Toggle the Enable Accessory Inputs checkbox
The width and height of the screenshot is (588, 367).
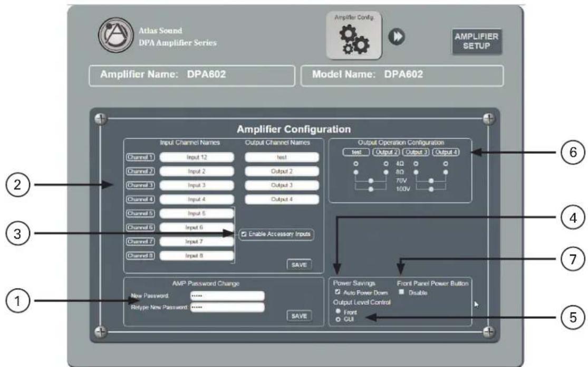point(244,234)
